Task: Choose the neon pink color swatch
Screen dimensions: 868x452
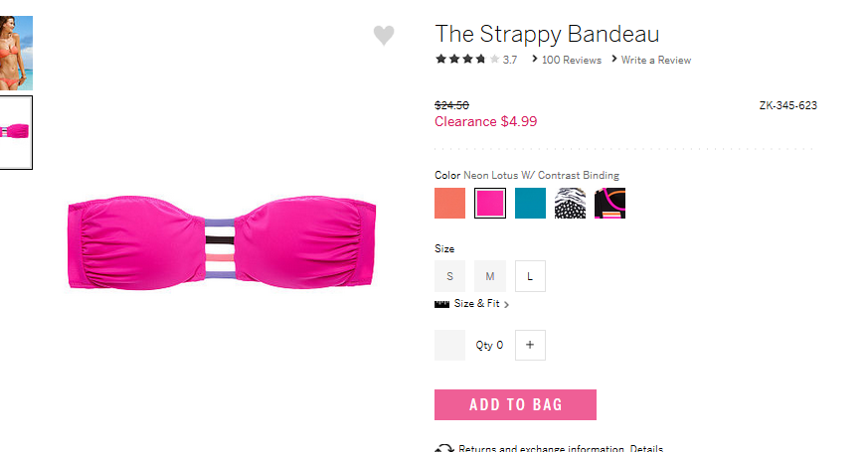Action: 490,203
